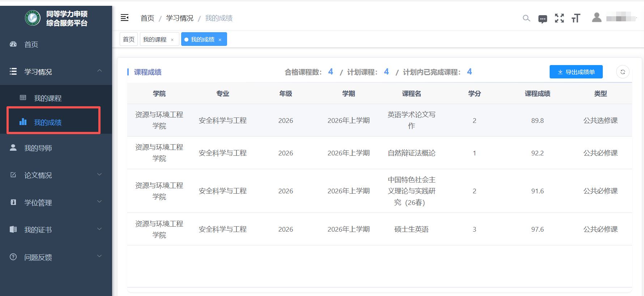Open 我的课程 sidebar item
Image resolution: width=644 pixels, height=296 pixels.
[x=56, y=98]
